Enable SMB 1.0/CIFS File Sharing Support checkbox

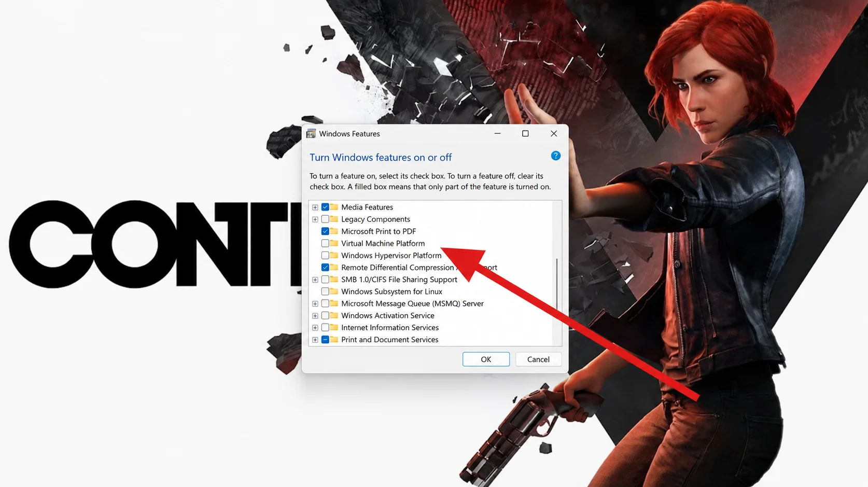click(x=325, y=279)
